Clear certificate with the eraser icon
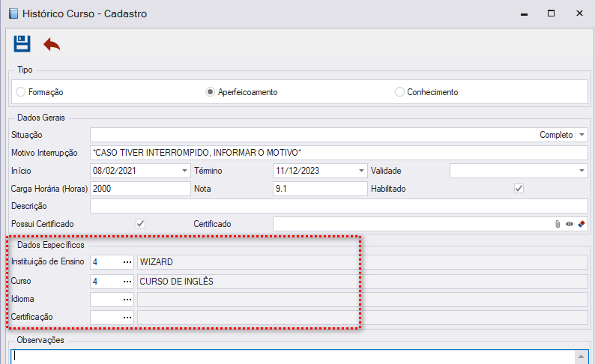 pyautogui.click(x=582, y=224)
